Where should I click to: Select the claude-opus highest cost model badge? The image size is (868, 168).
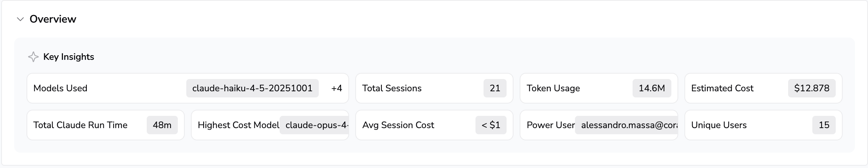314,125
